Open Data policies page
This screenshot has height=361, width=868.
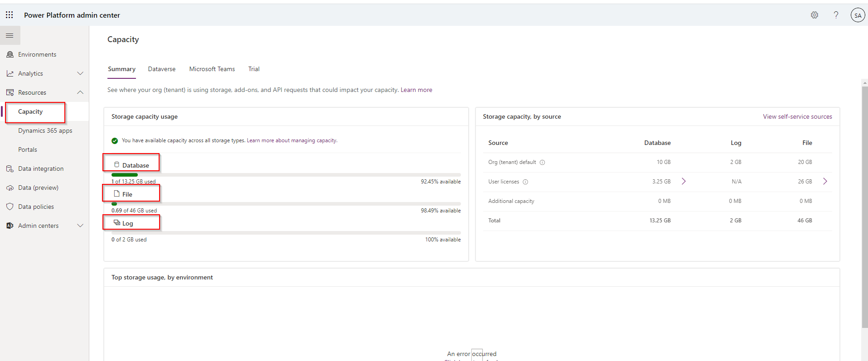36,207
